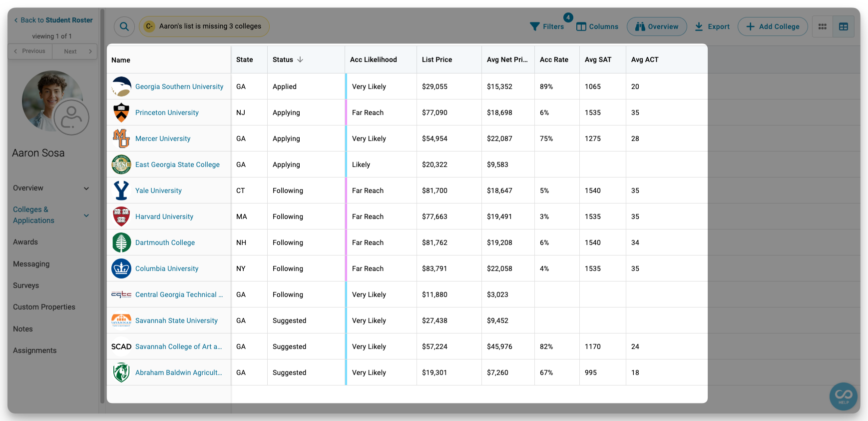The height and width of the screenshot is (421, 868).
Task: Open Georgia Southern University link
Action: [x=179, y=86]
